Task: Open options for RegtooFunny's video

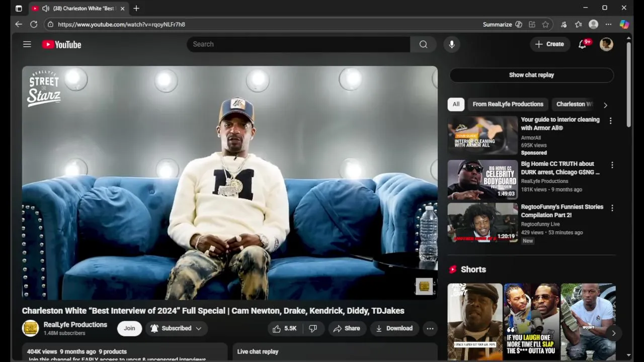Action: 612,208
